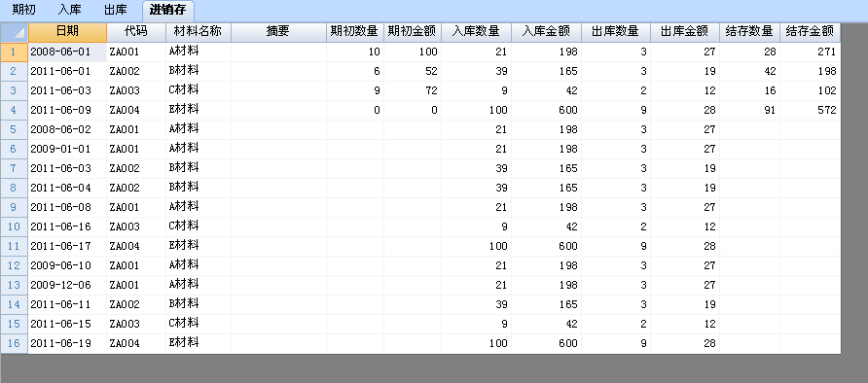Select row header 10

click(15, 226)
